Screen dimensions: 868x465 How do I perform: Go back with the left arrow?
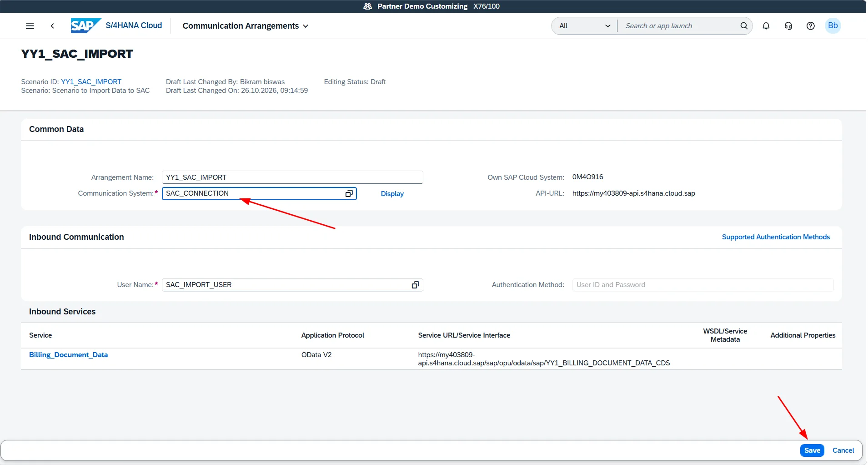pyautogui.click(x=52, y=26)
